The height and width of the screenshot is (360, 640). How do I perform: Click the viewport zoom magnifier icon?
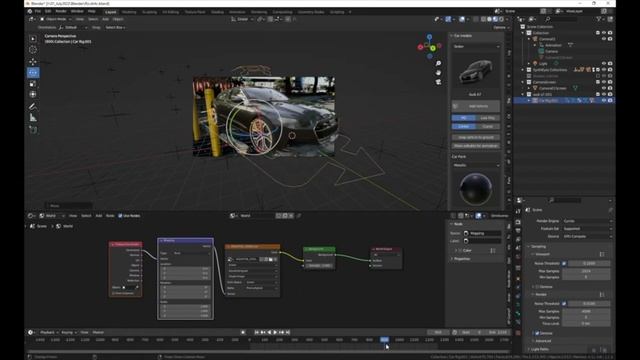click(438, 63)
